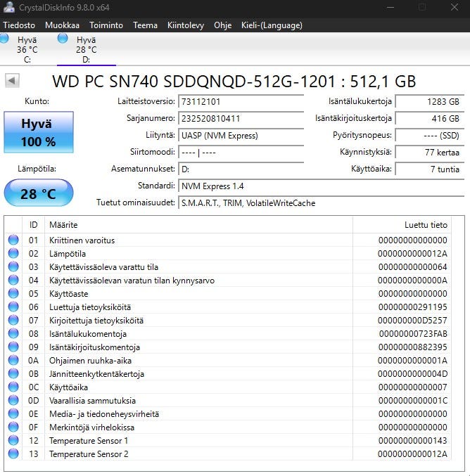Viewport: 470px width, 476px height.
Task: Click raw value 000000000004D
Action: [412, 373]
